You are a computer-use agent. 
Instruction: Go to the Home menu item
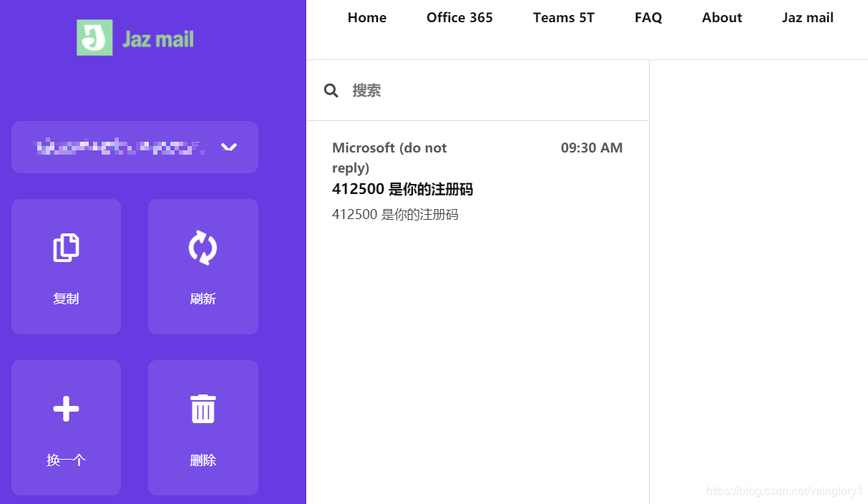367,18
